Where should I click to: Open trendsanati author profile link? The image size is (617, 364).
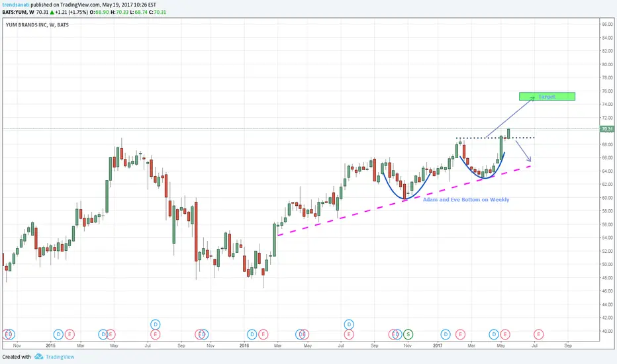coord(16,5)
